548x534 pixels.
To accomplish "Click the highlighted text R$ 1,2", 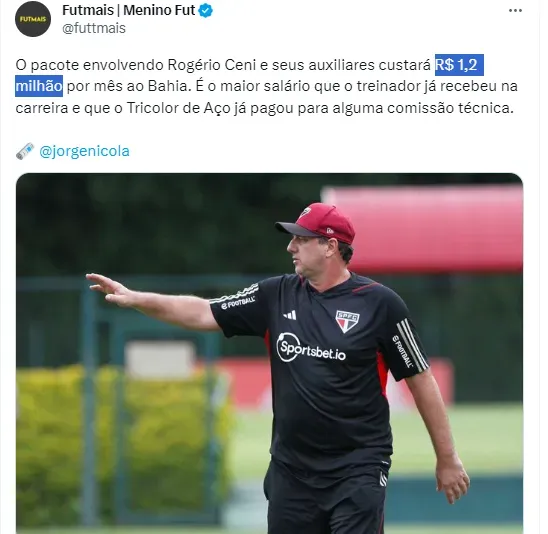I will [x=459, y=65].
